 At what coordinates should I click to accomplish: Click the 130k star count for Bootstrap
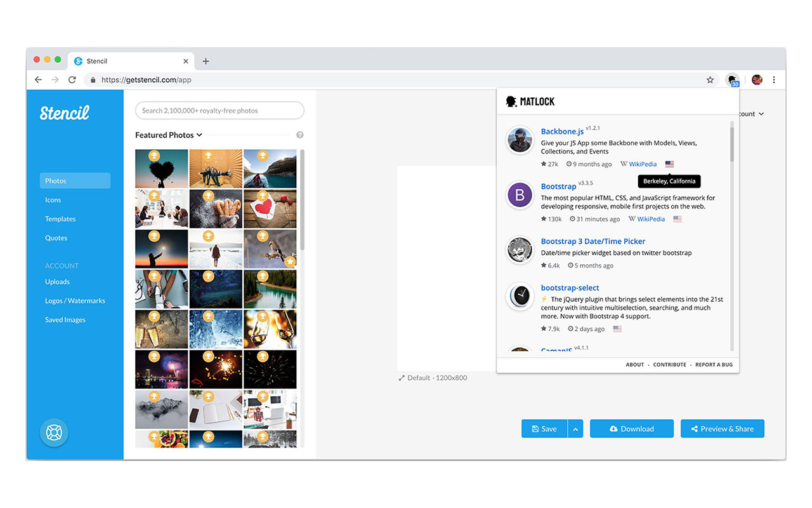click(x=551, y=219)
